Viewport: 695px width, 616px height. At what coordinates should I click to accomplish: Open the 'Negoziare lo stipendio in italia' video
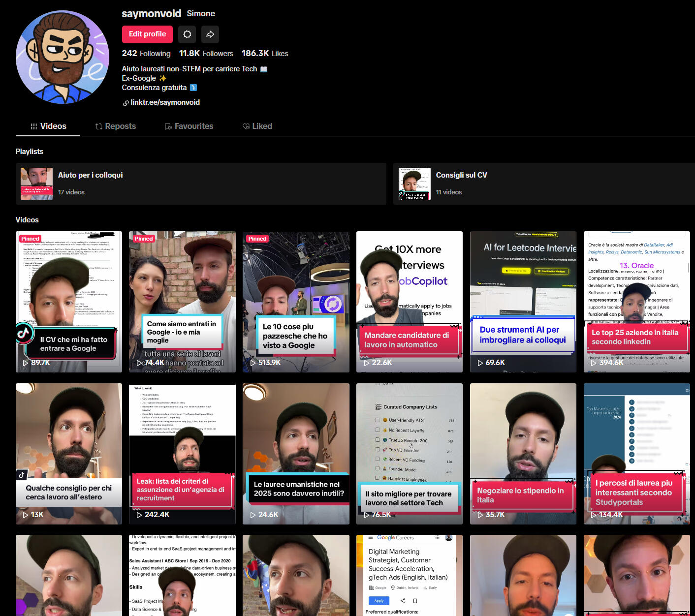(x=523, y=454)
